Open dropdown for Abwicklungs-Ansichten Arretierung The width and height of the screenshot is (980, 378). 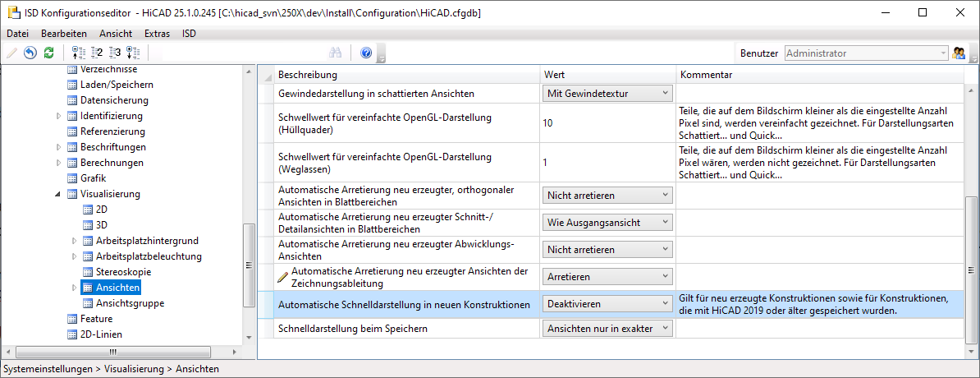tap(607, 249)
